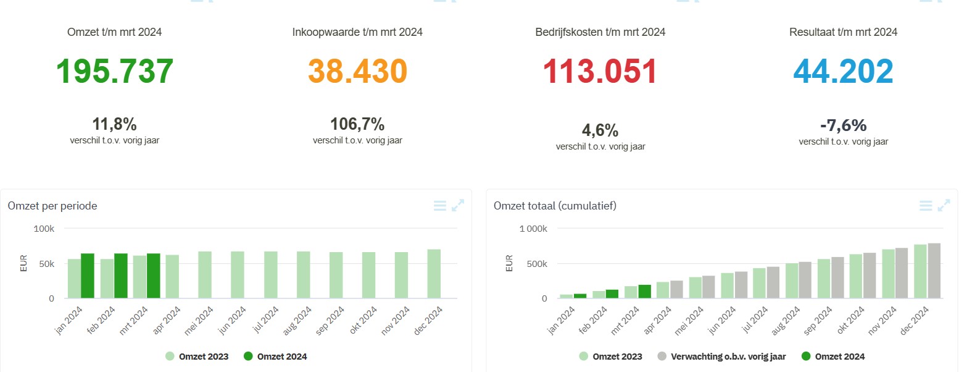Open the menu icon on Omzet per periode chart
The image size is (980, 372).
click(439, 205)
